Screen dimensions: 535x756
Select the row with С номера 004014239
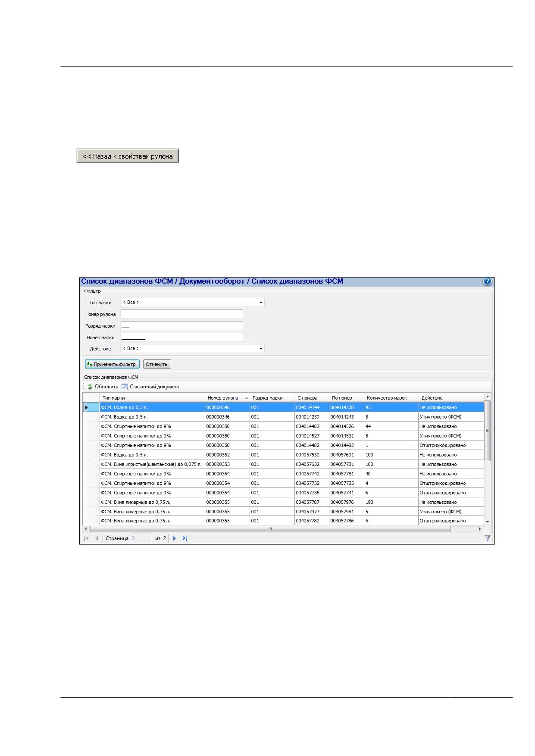[x=283, y=417]
